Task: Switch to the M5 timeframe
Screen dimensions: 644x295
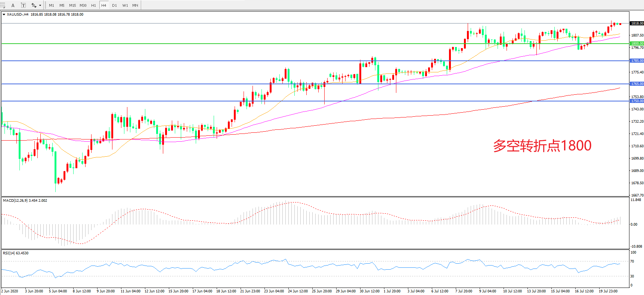Action: pos(62,5)
